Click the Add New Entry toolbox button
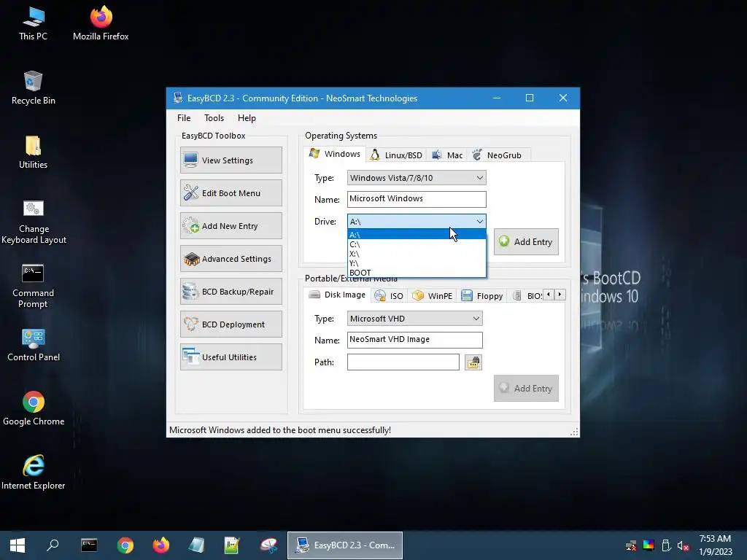 [x=231, y=226]
